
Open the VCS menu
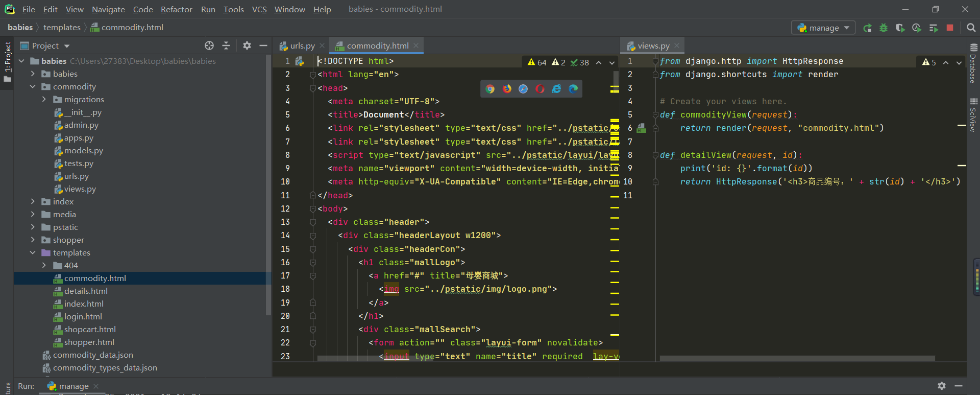(259, 9)
